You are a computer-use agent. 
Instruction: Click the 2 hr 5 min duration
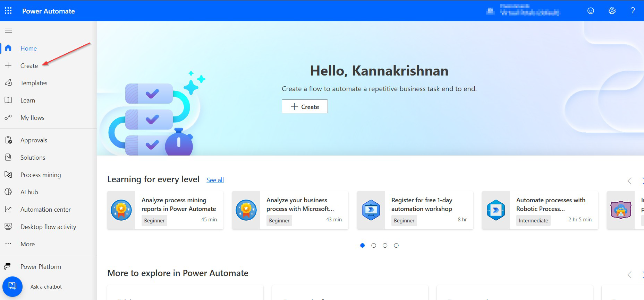click(x=580, y=220)
